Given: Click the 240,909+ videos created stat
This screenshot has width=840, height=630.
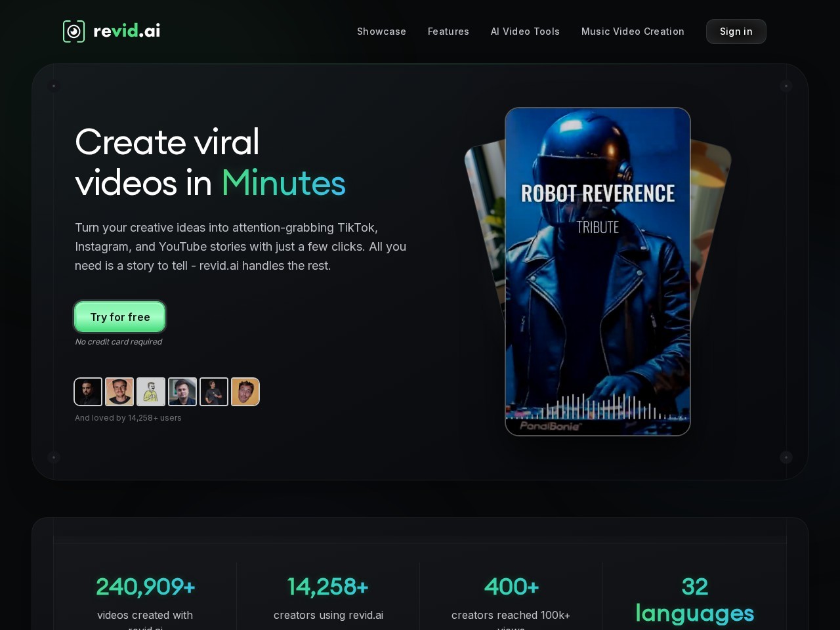Looking at the screenshot, I should (x=145, y=587).
